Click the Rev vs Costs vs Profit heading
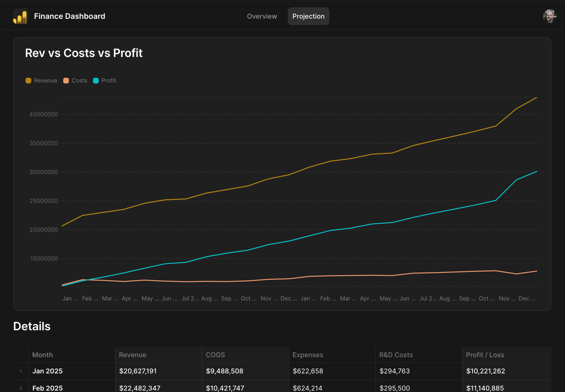Image resolution: width=565 pixels, height=392 pixels. [x=84, y=53]
